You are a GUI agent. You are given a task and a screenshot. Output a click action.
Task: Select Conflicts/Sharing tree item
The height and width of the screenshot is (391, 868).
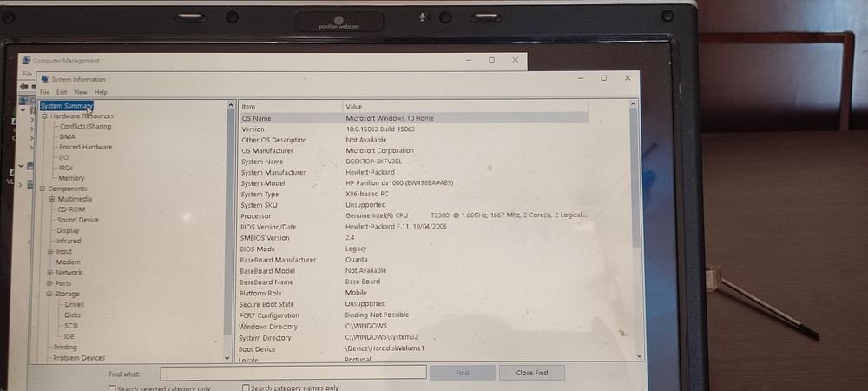(x=85, y=126)
